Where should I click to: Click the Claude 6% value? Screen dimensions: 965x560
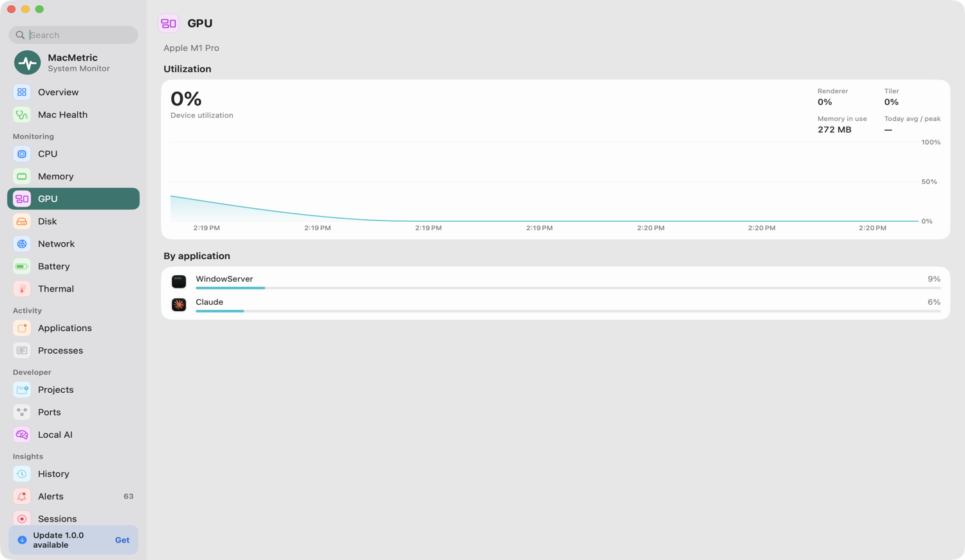(x=934, y=302)
